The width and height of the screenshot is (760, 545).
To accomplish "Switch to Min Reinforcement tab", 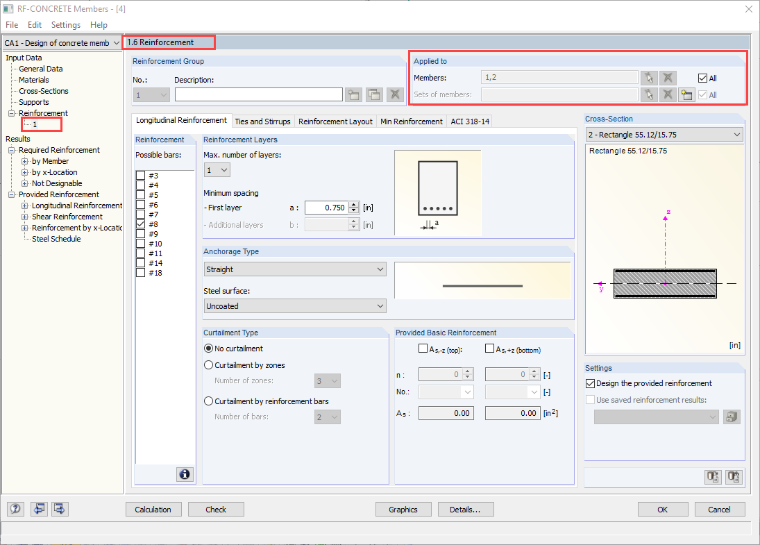I will pyautogui.click(x=412, y=121).
